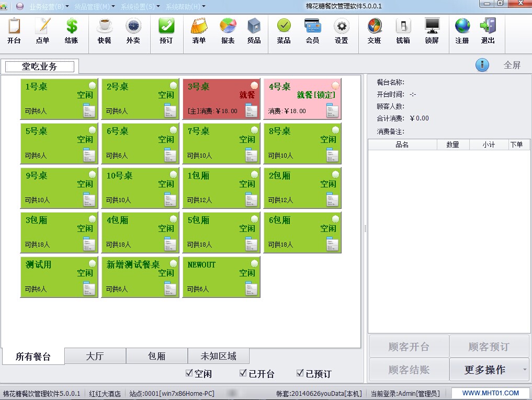
Task: Open the 外卖 takeaway icon
Action: (133, 31)
